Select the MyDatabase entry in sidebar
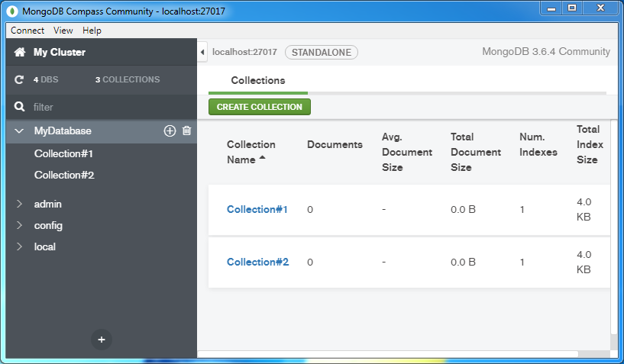624x364 pixels. tap(63, 131)
